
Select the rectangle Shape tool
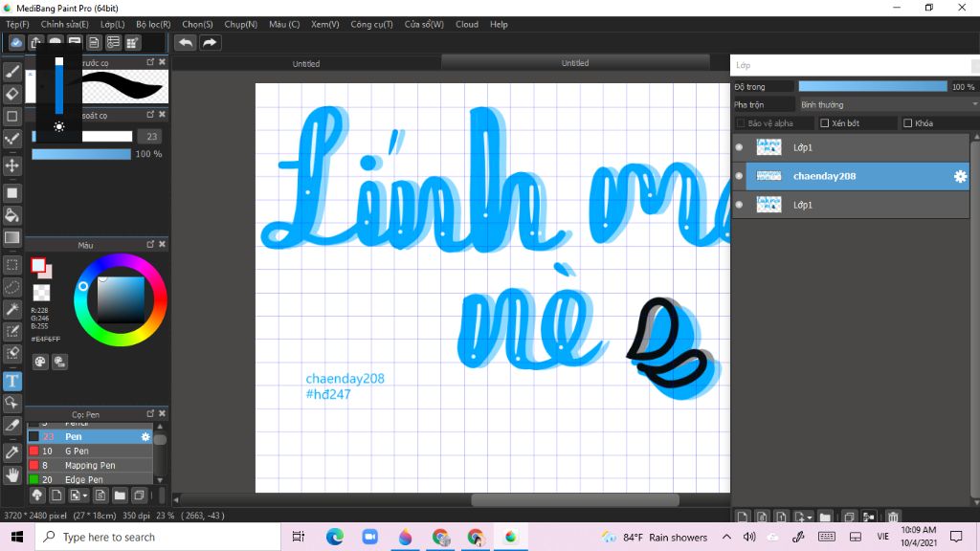tap(11, 116)
